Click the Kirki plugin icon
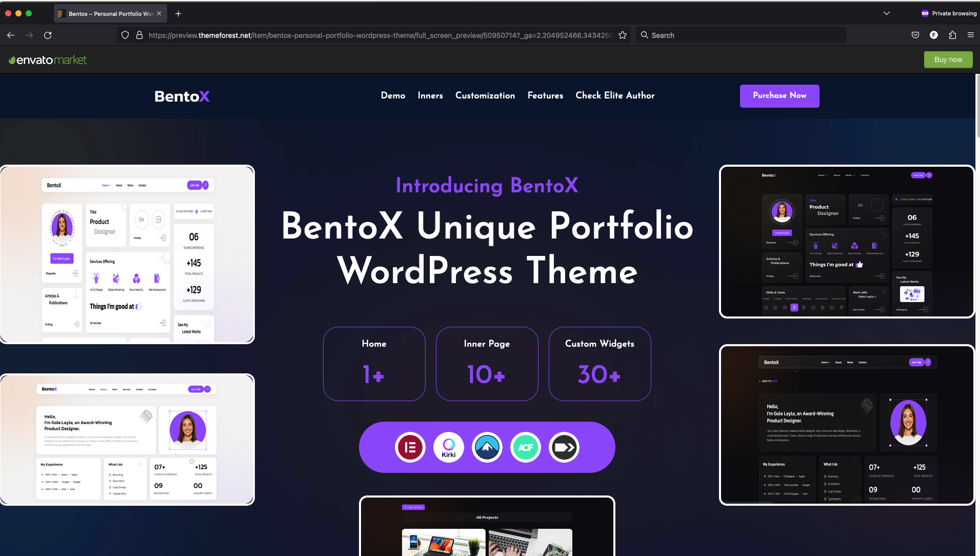This screenshot has height=556, width=980. [x=449, y=447]
